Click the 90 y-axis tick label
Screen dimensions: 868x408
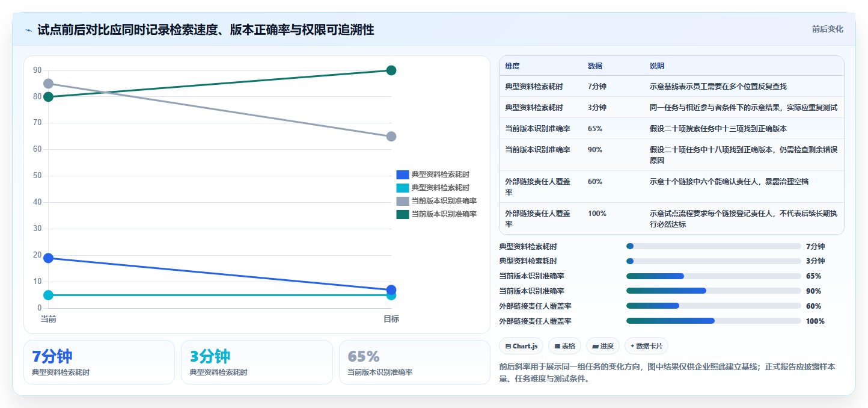(x=37, y=70)
